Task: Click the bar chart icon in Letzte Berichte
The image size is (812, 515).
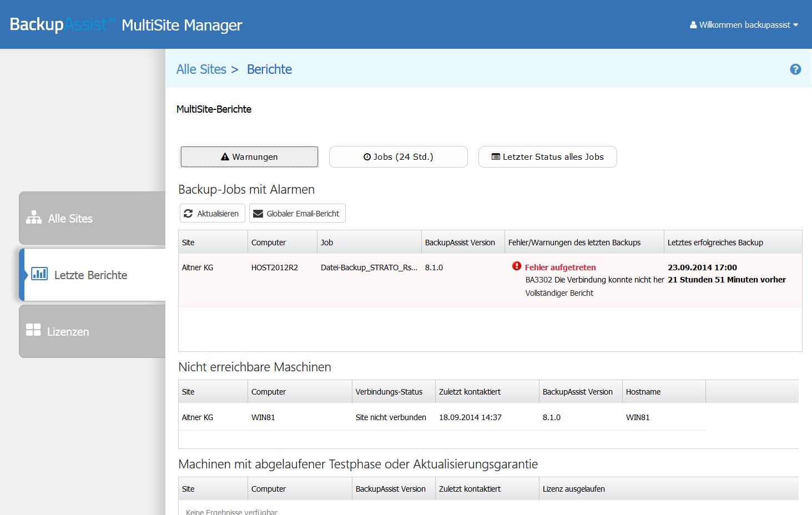Action: coord(39,274)
